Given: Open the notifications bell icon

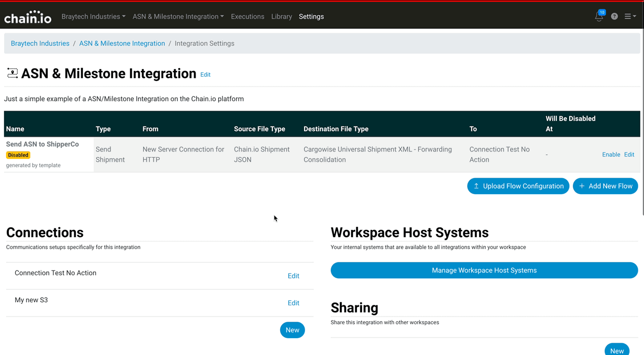Looking at the screenshot, I should (599, 16).
